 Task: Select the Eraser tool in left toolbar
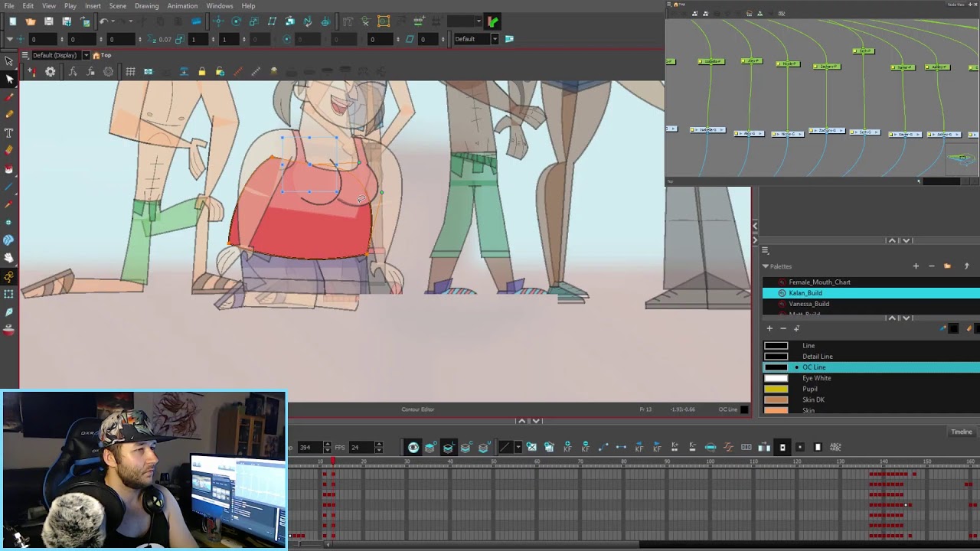click(9, 151)
